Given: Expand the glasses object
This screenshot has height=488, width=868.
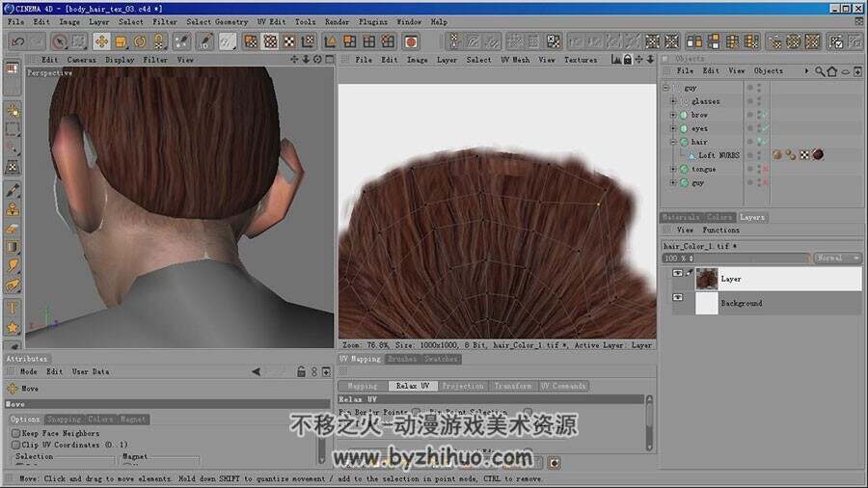Looking at the screenshot, I should tap(674, 101).
